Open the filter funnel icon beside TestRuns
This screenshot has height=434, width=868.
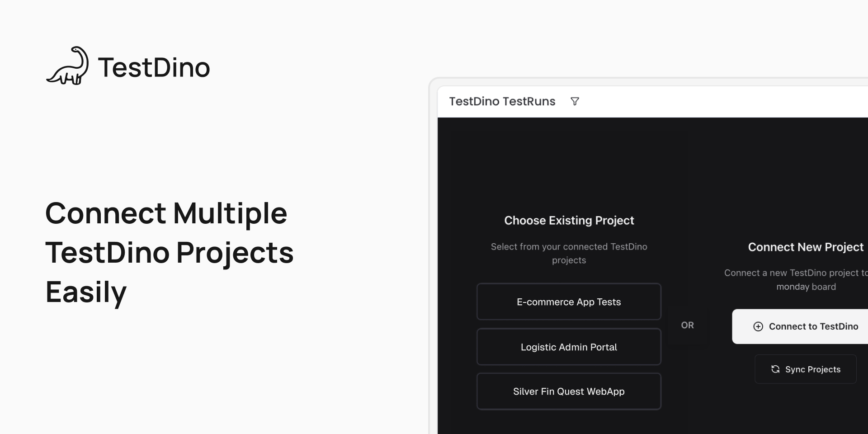[575, 101]
